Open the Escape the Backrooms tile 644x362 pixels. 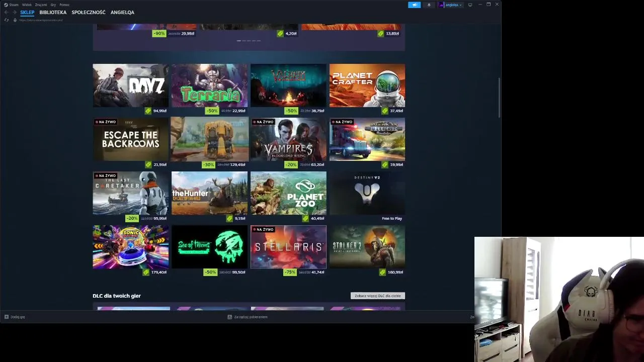(x=131, y=139)
